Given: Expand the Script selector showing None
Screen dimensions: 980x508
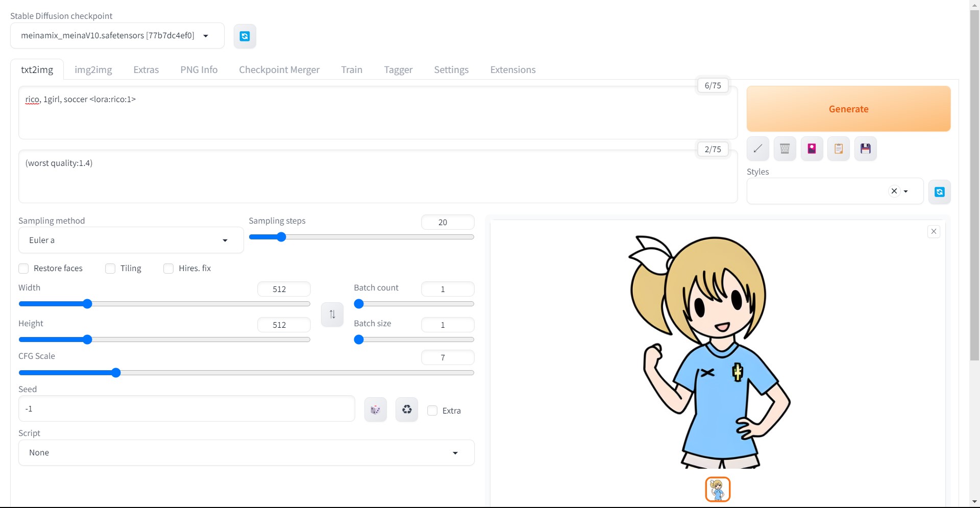Looking at the screenshot, I should coord(246,452).
